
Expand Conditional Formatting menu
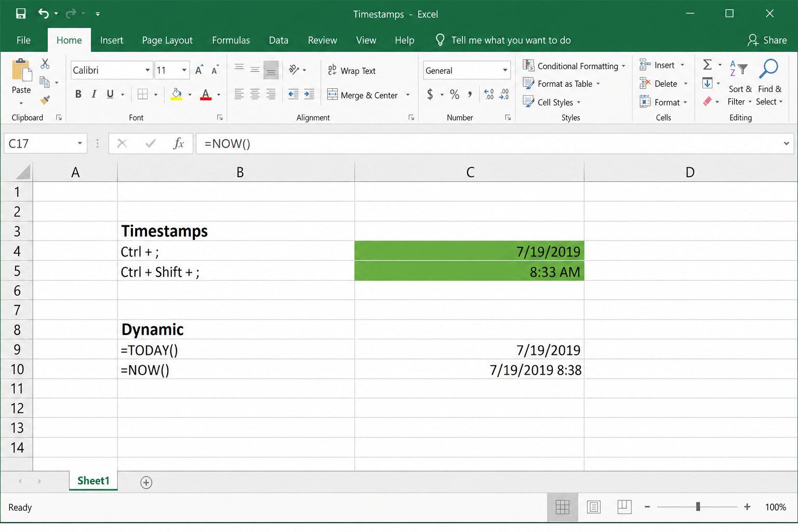click(x=574, y=65)
